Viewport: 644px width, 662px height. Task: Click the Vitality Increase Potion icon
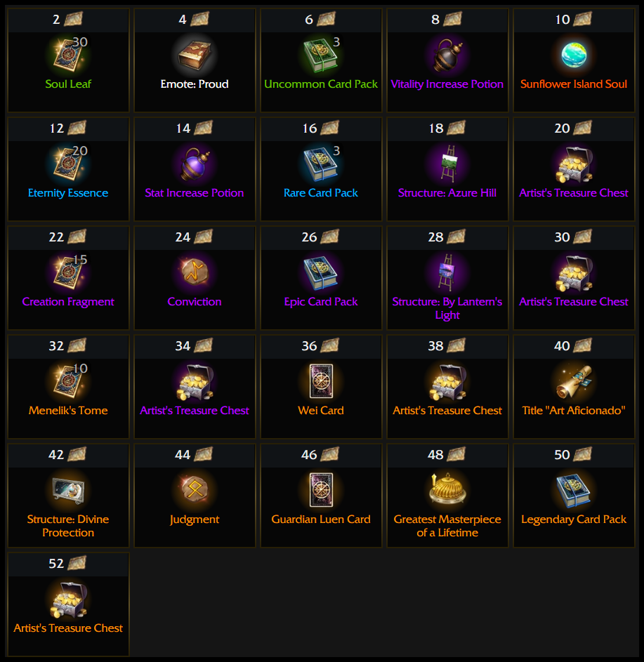(447, 55)
